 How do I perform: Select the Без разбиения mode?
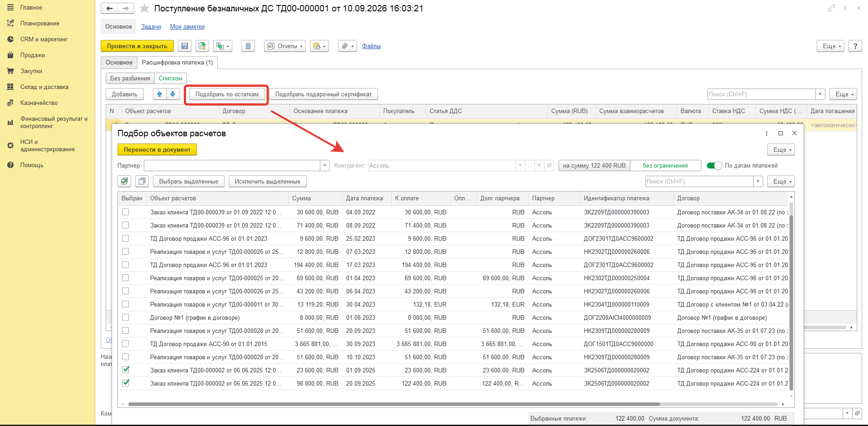pyautogui.click(x=130, y=78)
